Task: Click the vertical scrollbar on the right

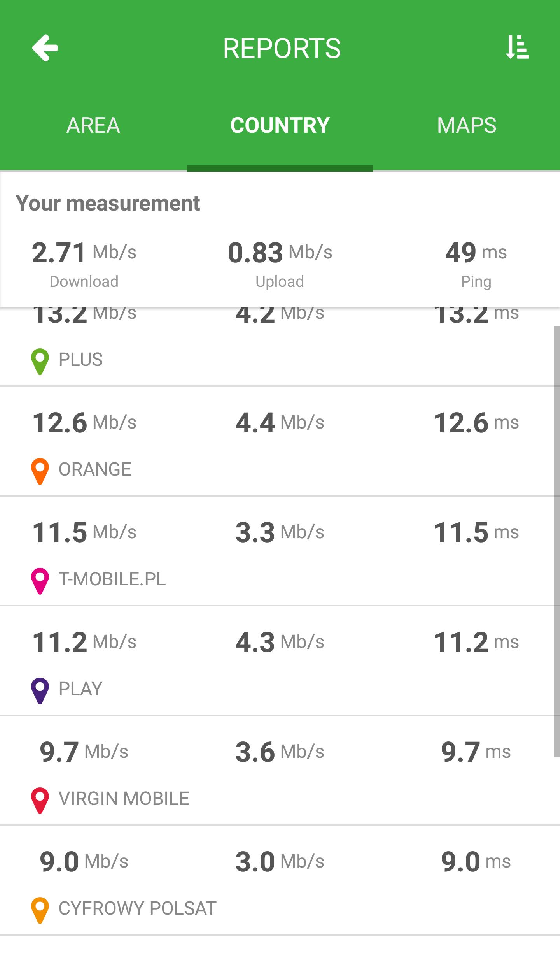Action: 556,541
